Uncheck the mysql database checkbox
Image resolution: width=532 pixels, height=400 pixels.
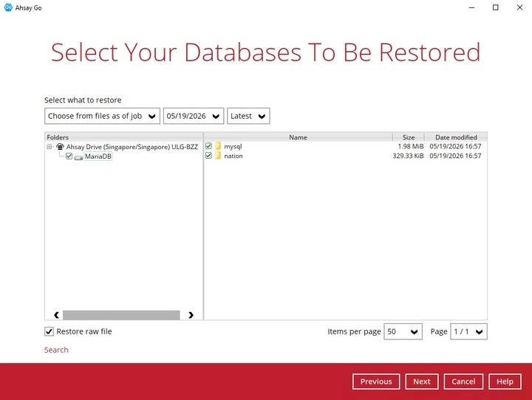tap(208, 146)
